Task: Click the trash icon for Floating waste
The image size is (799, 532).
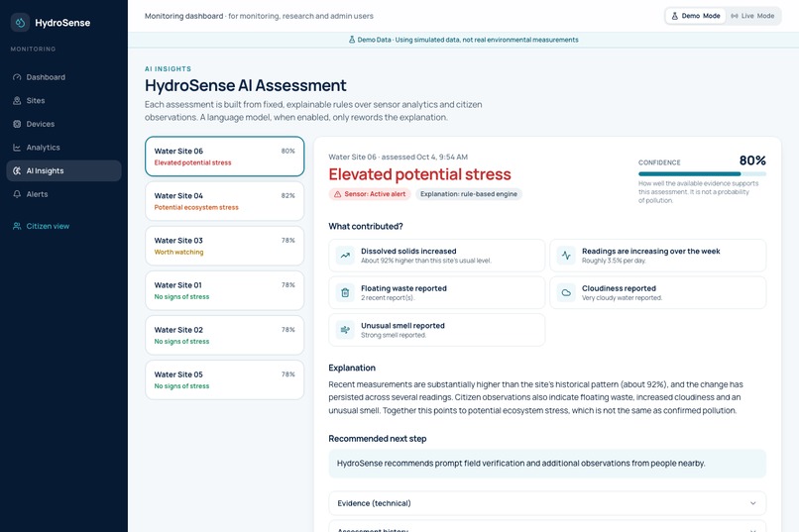Action: pyautogui.click(x=345, y=292)
